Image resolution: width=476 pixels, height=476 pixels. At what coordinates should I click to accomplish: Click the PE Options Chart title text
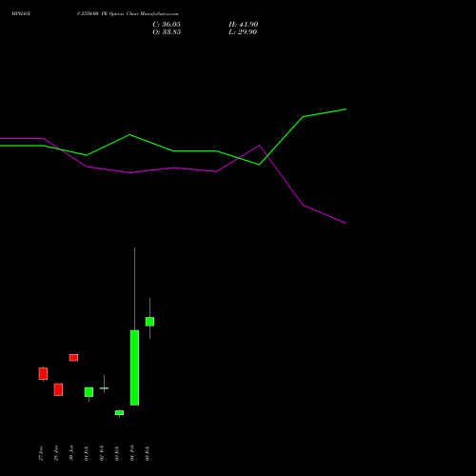pos(128,14)
